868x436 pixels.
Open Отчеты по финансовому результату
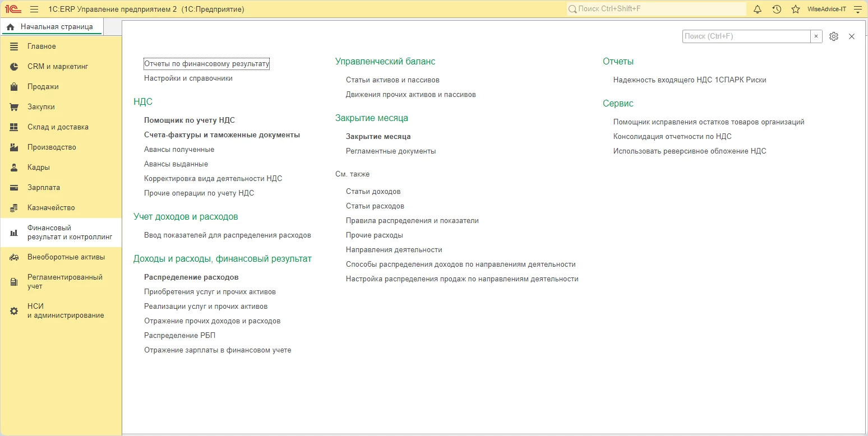tap(207, 64)
